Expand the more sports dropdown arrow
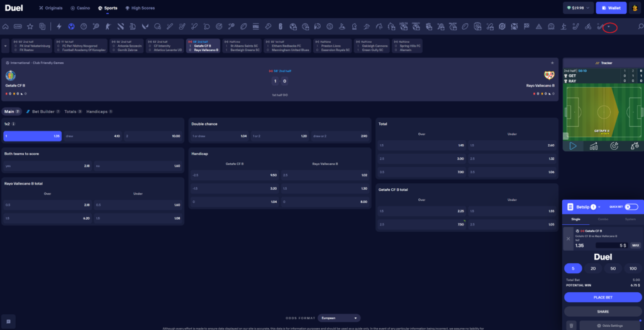The image size is (644, 330). point(609,27)
